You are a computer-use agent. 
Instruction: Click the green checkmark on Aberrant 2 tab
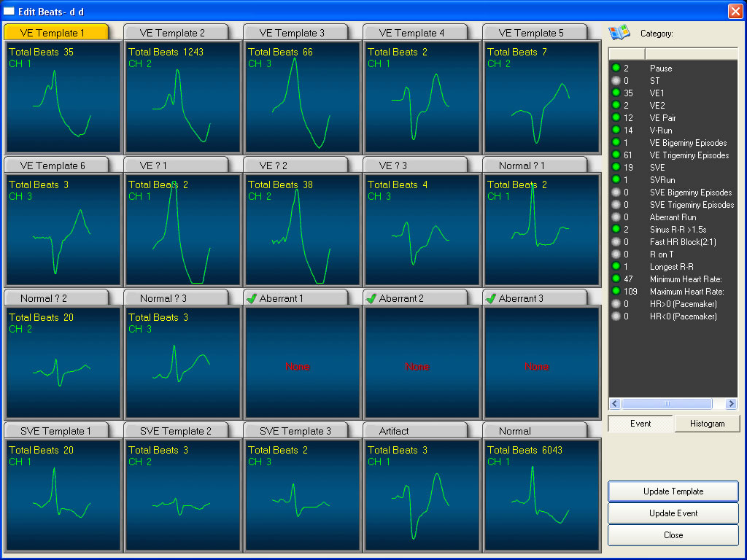point(373,297)
